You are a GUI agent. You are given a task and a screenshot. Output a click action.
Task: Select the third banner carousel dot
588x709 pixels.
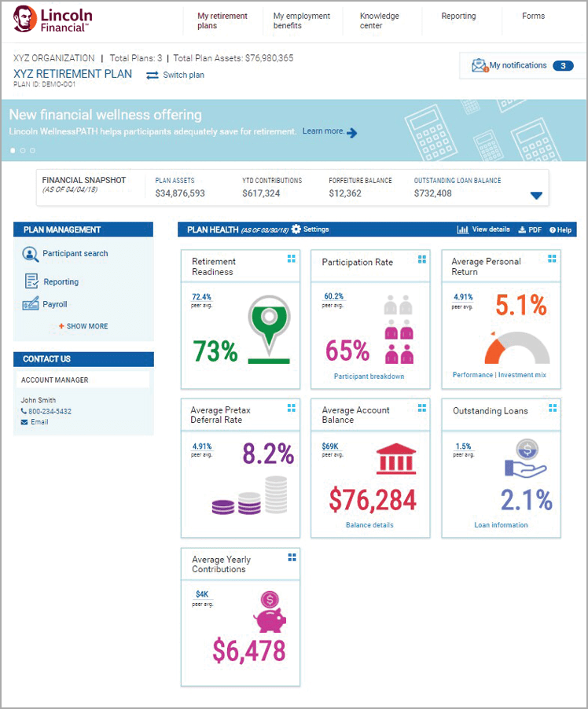(x=32, y=150)
